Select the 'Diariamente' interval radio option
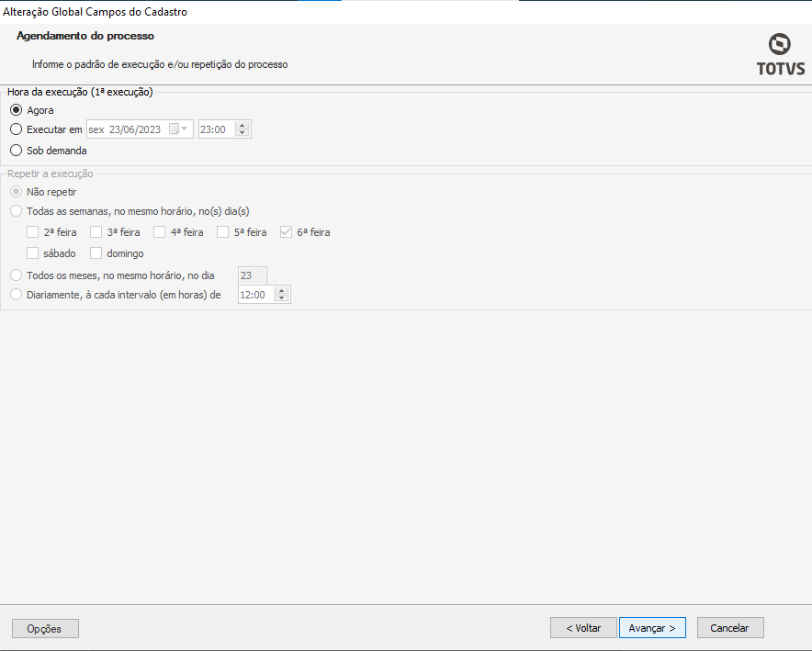 pyautogui.click(x=16, y=295)
